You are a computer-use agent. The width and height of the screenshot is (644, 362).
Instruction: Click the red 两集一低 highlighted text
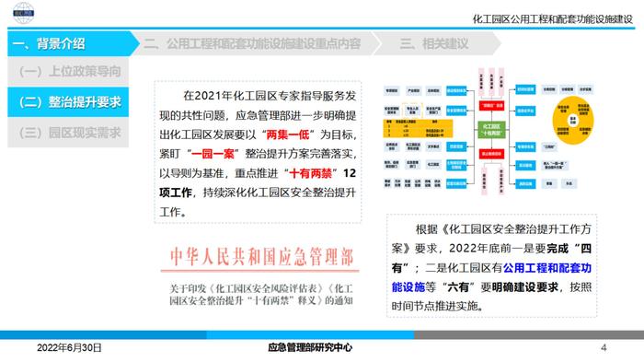(287, 134)
